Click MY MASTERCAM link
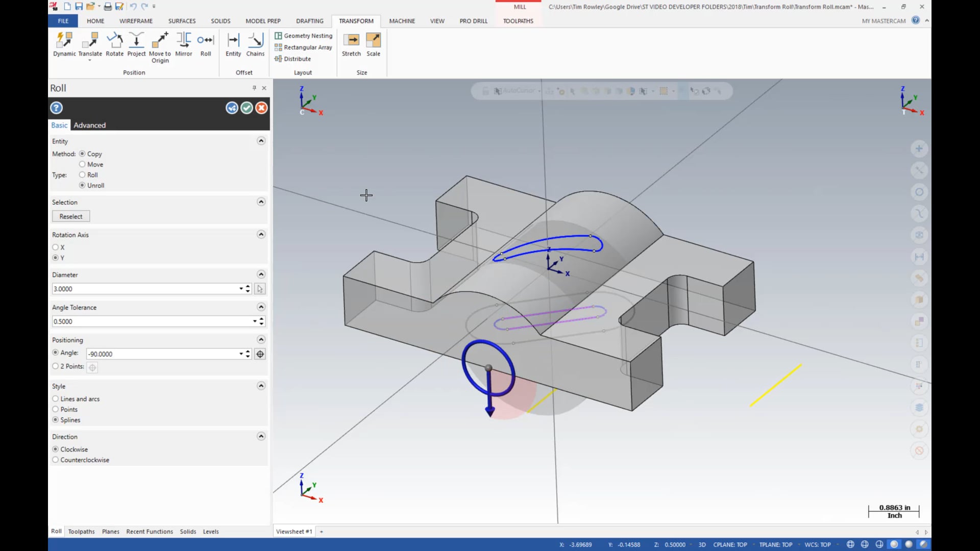Screen dimensions: 980x551 pos(884,21)
